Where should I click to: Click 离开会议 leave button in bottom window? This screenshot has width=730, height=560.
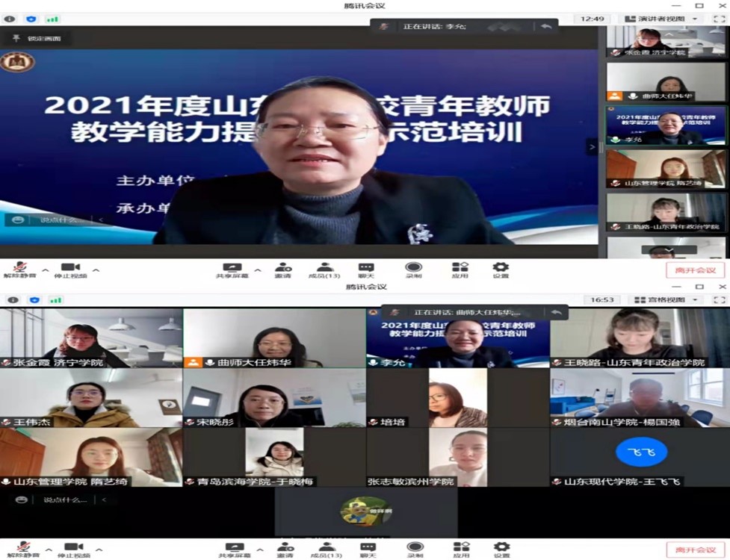(x=695, y=550)
